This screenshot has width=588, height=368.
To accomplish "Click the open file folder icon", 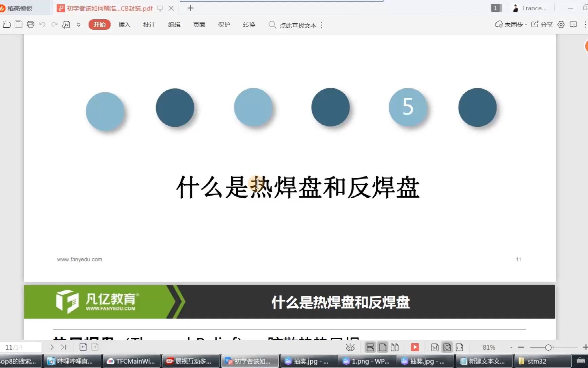I will click(7, 25).
